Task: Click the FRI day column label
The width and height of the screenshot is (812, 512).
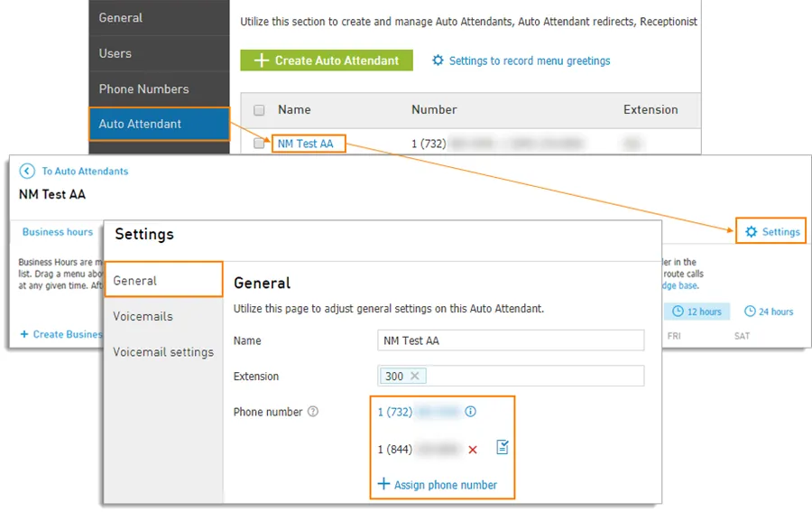Action: [674, 336]
